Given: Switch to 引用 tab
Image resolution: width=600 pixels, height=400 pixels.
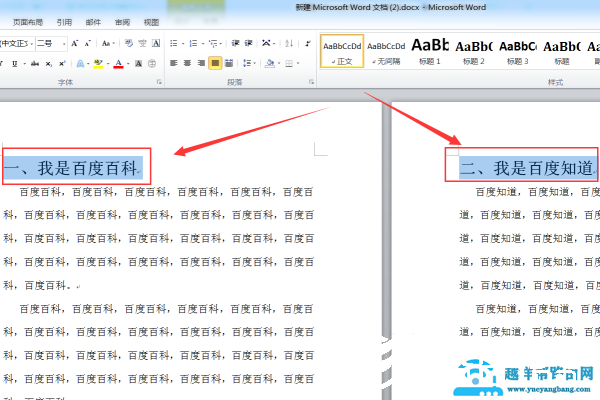Looking at the screenshot, I should 64,23.
